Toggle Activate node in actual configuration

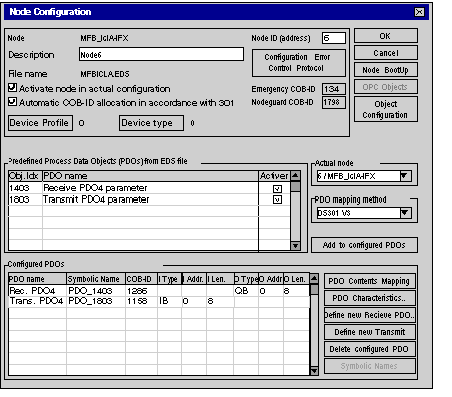click(x=12, y=88)
